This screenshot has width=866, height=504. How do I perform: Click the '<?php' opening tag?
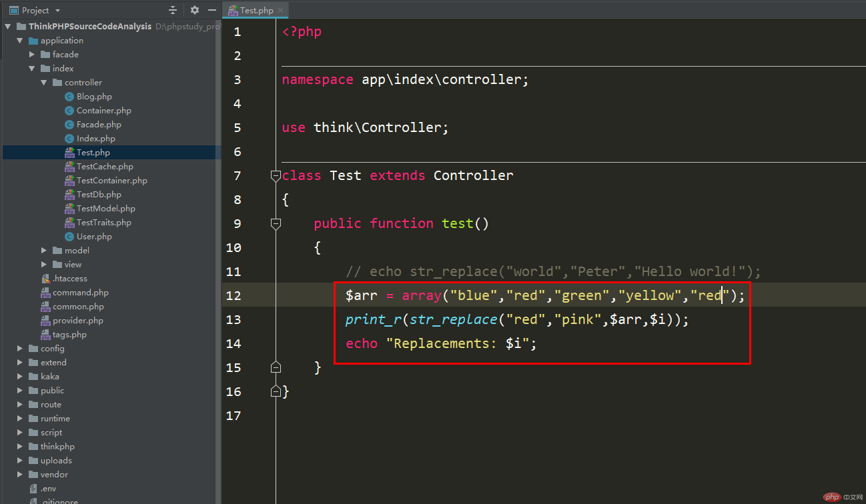click(x=302, y=32)
